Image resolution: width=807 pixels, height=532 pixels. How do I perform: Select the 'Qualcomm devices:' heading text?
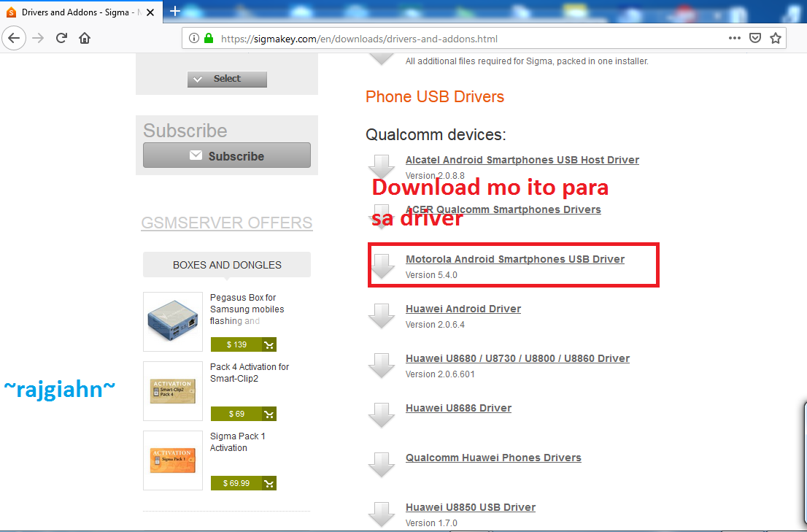pos(436,135)
